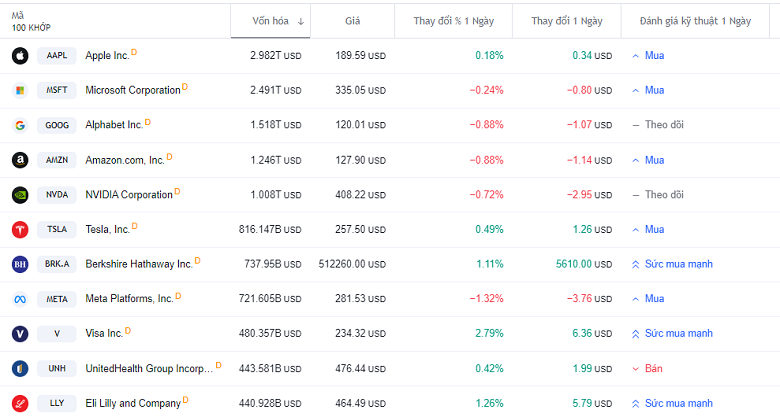
Task: Click the Alphabet Google logo icon
Action: point(19,125)
